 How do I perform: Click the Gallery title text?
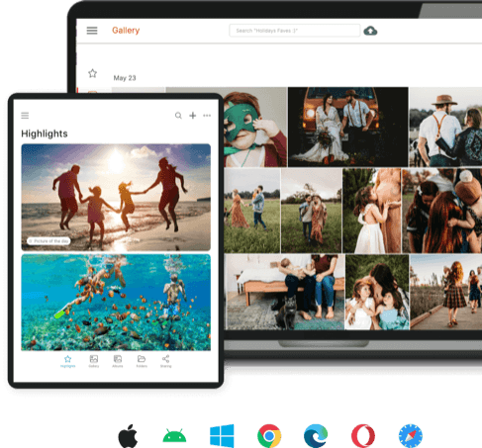(x=126, y=31)
